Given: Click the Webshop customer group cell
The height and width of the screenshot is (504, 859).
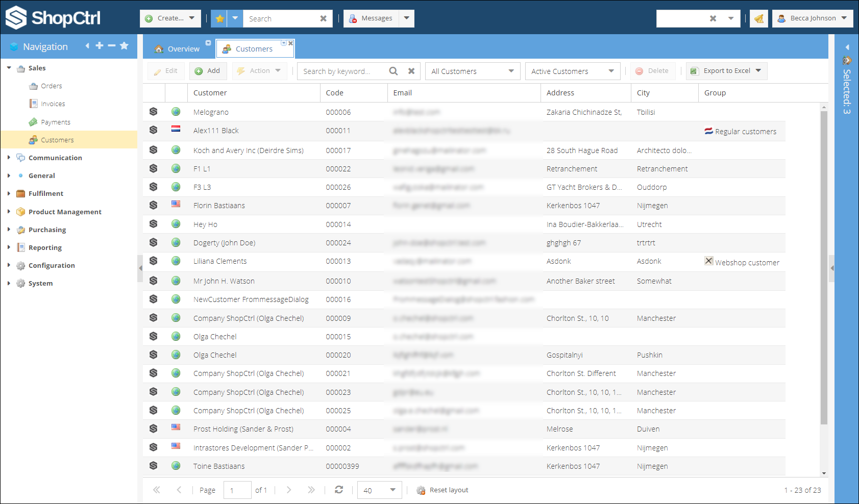Looking at the screenshot, I should pos(742,262).
